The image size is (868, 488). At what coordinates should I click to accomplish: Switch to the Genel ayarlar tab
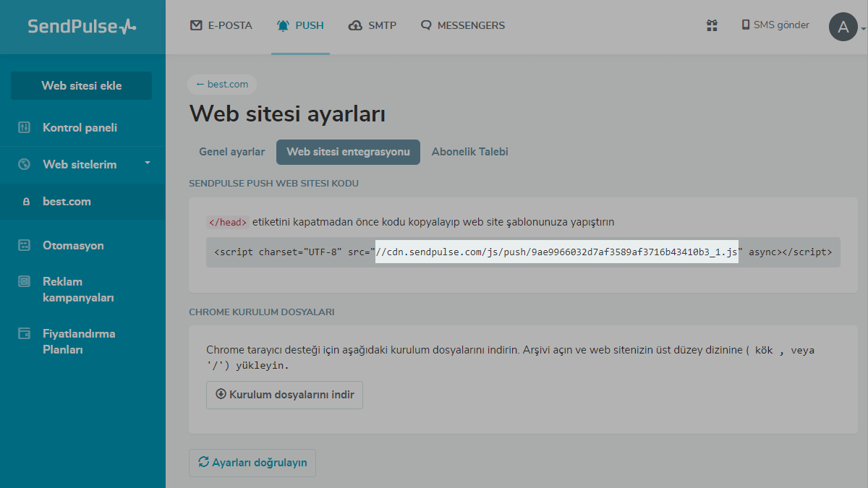pyautogui.click(x=232, y=152)
